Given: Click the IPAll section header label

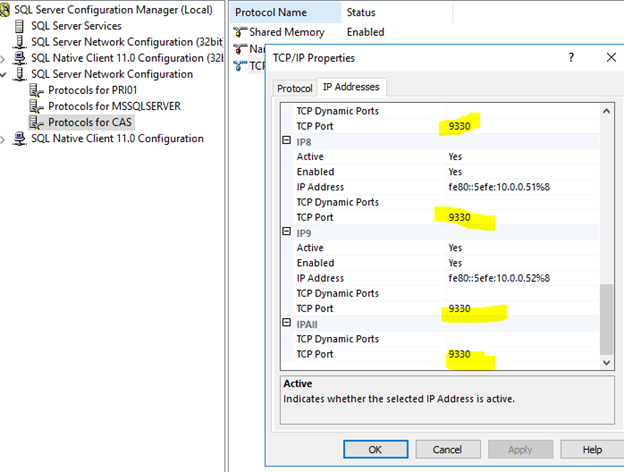Looking at the screenshot, I should [307, 325].
